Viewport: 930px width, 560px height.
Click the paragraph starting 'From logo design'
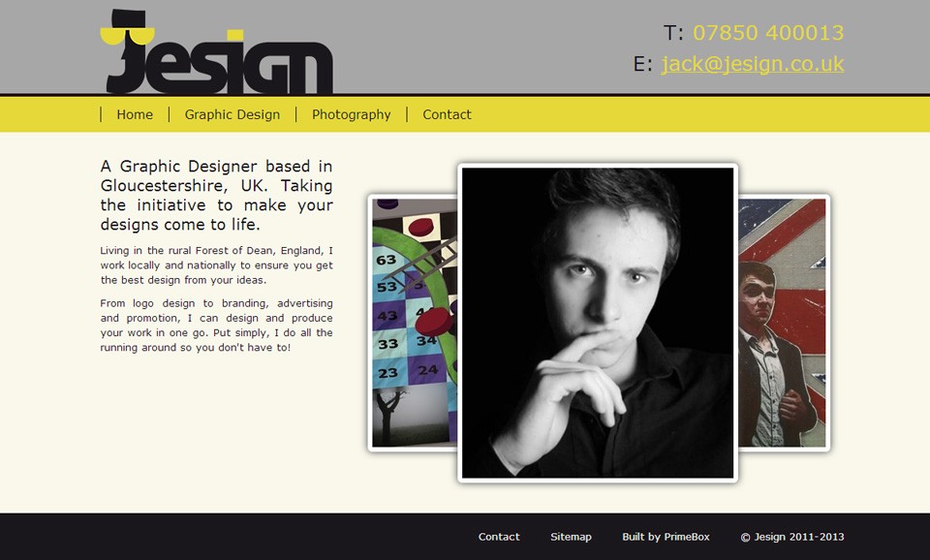click(216, 326)
